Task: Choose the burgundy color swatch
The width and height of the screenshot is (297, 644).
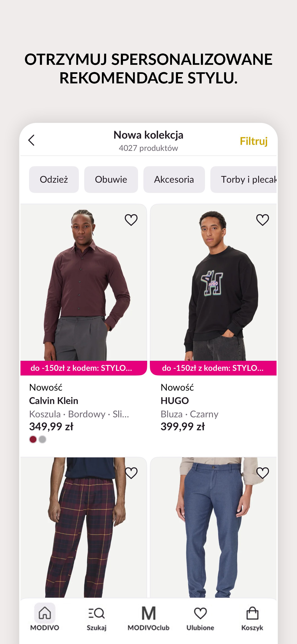Action: pyautogui.click(x=33, y=439)
